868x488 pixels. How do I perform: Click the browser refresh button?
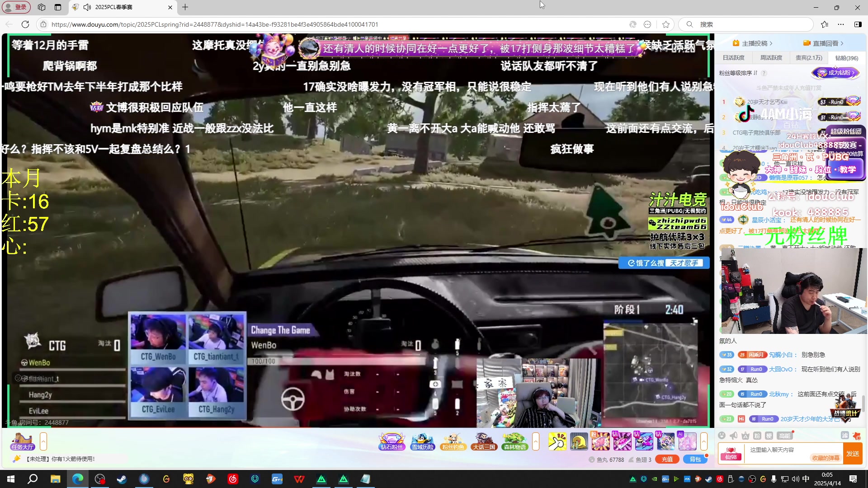25,24
